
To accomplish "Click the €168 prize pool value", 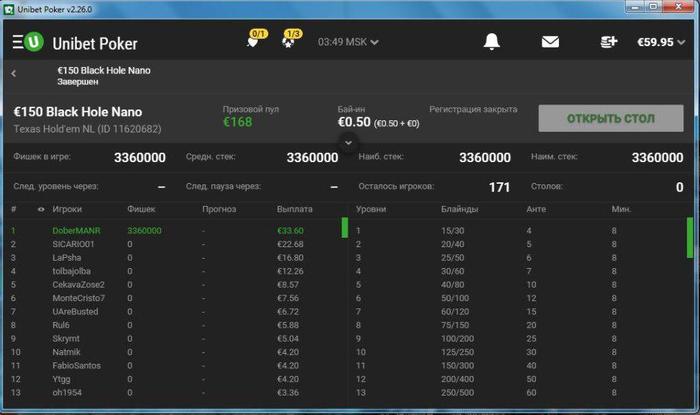I will (x=238, y=122).
